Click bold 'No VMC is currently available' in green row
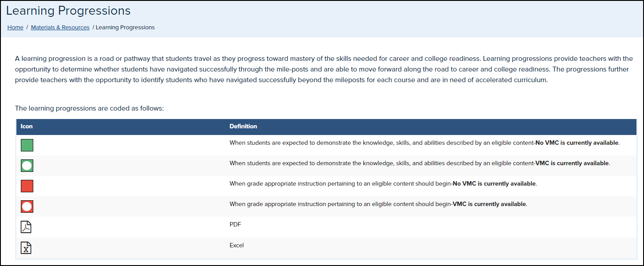644x266 pixels. [577, 143]
